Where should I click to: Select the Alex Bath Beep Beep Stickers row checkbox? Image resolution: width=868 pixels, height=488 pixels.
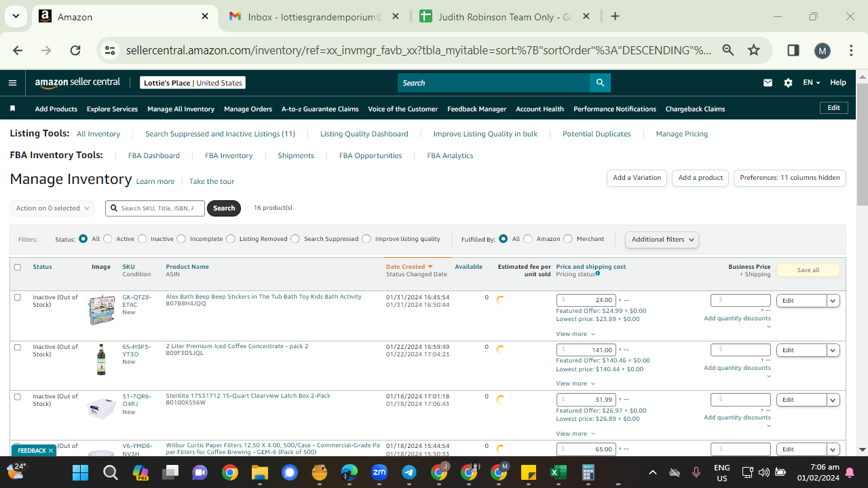click(18, 297)
